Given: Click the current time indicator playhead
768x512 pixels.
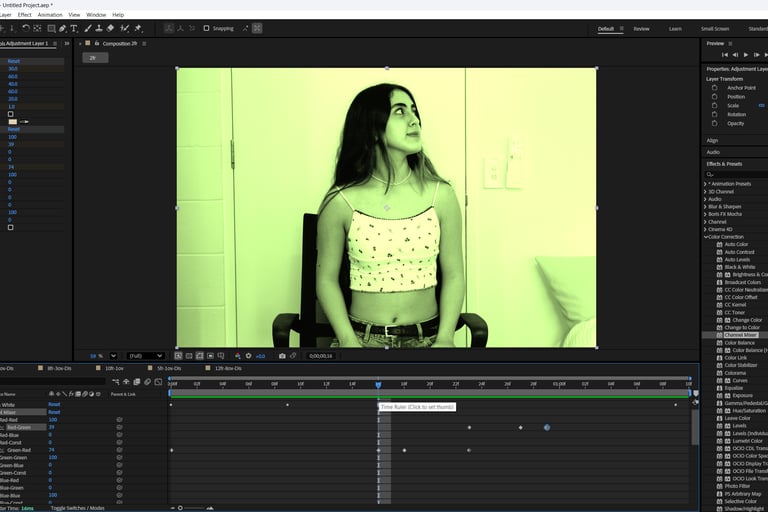Looking at the screenshot, I should tap(378, 385).
